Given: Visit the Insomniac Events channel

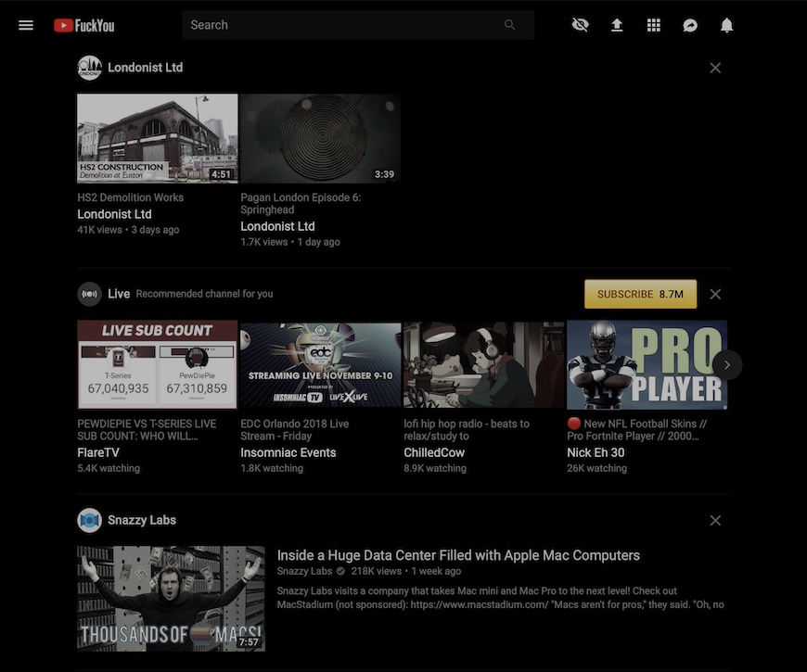Looking at the screenshot, I should [x=288, y=452].
